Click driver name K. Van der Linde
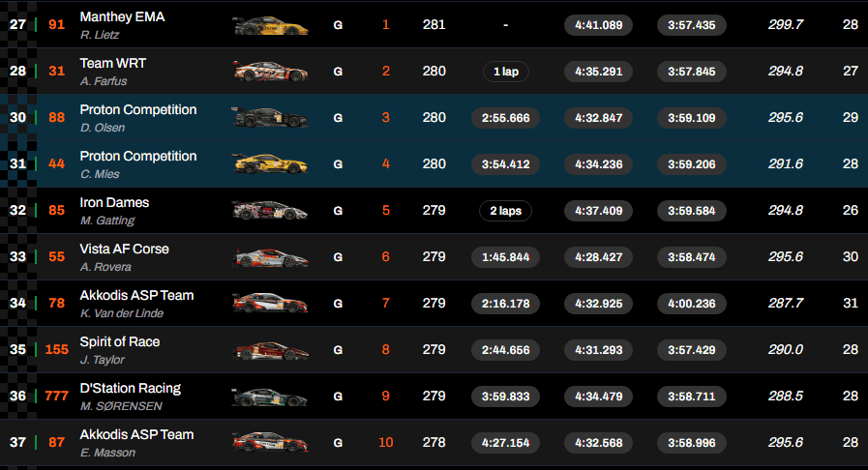Screen dimensions: 868x470 pyautogui.click(x=122, y=313)
